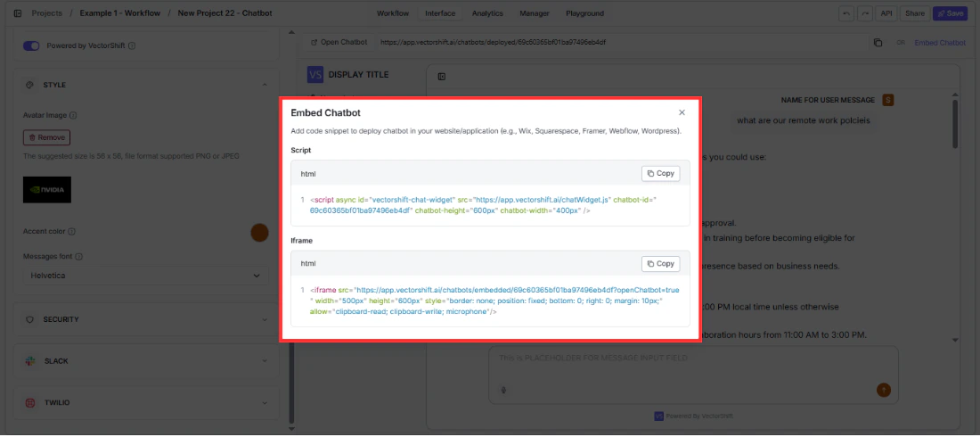
Task: Click info icon beside Powered by VectorShift
Action: (132, 45)
